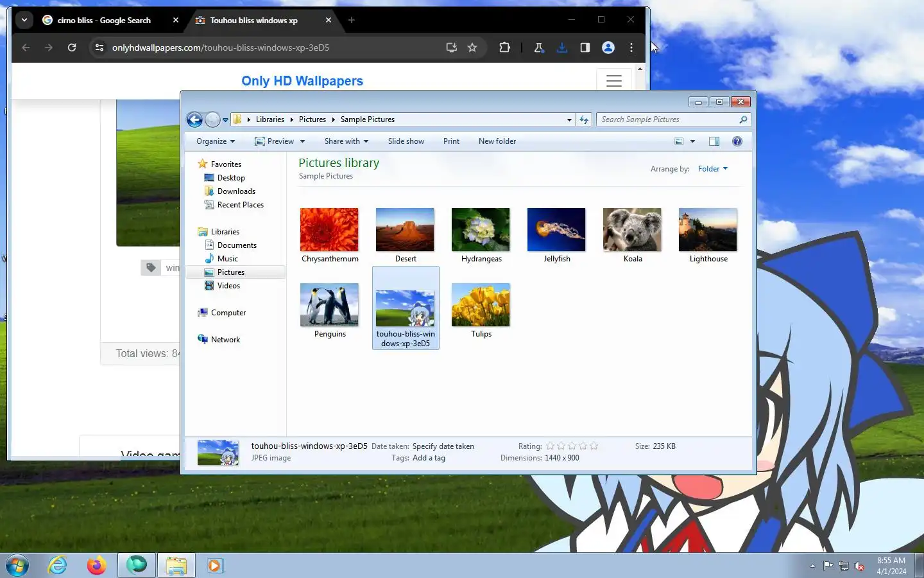Reload the page in Chrome
924x578 pixels.
tap(72, 48)
